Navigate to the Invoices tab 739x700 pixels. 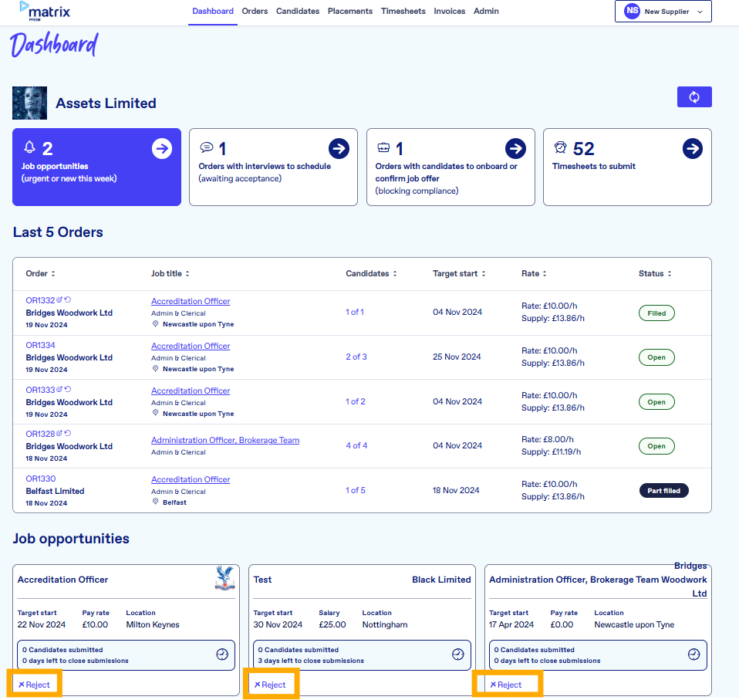[x=449, y=12]
